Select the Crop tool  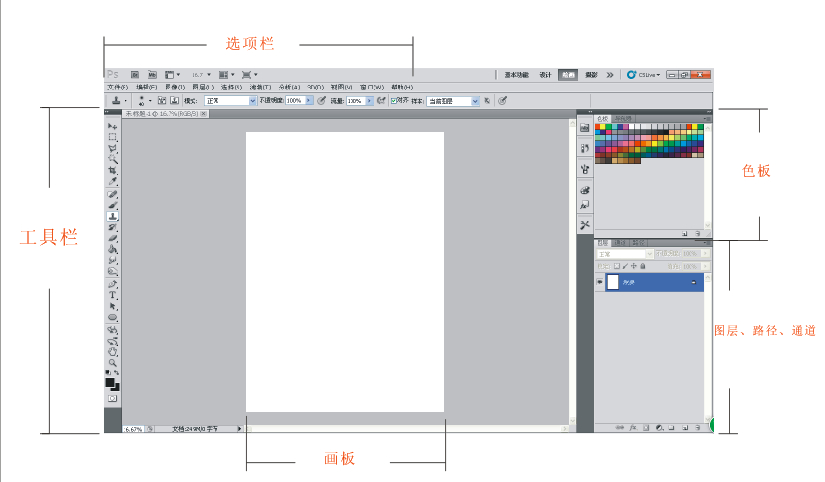pos(113,171)
